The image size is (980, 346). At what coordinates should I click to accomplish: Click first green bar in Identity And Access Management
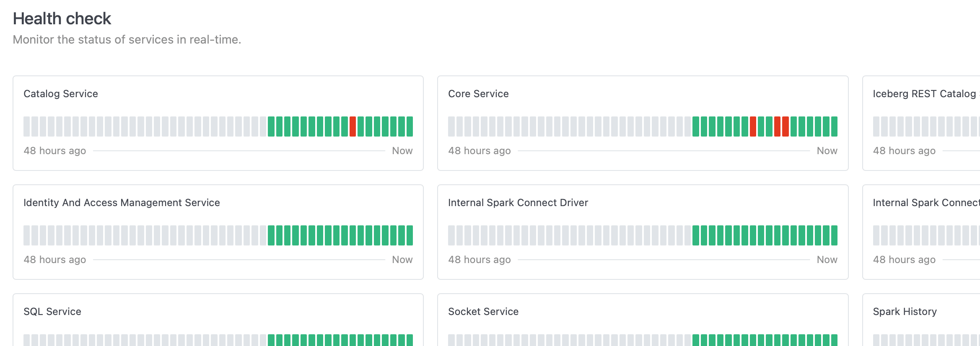pyautogui.click(x=271, y=235)
